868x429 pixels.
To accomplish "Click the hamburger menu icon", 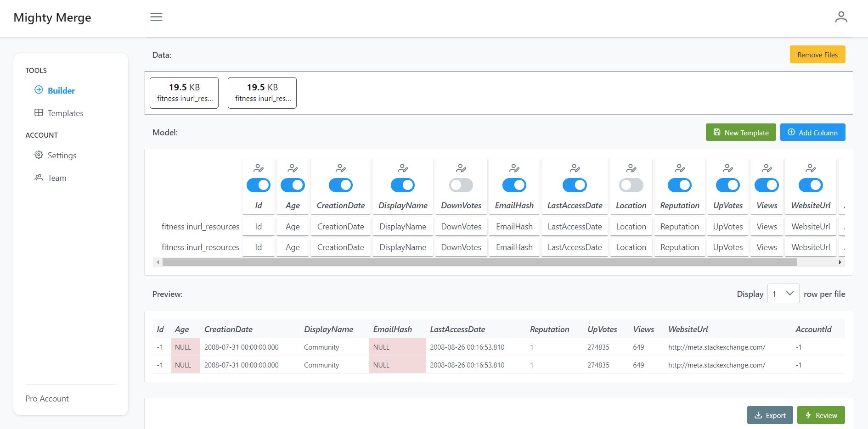I will (x=156, y=17).
